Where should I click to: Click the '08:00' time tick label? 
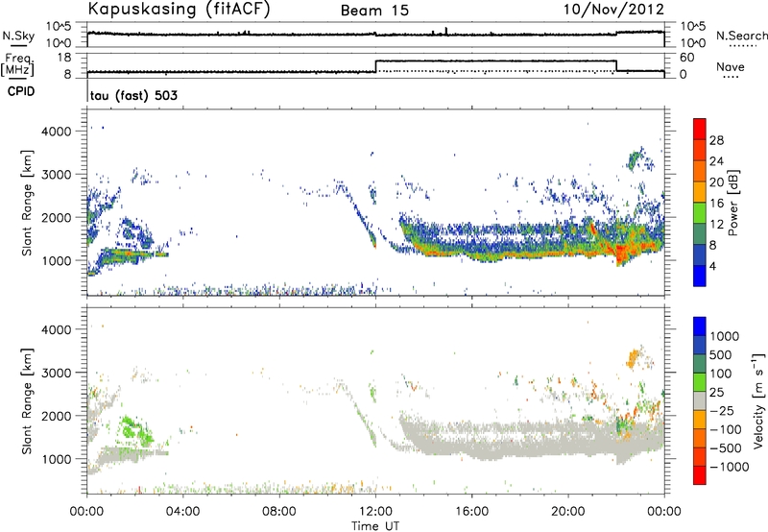point(279,512)
